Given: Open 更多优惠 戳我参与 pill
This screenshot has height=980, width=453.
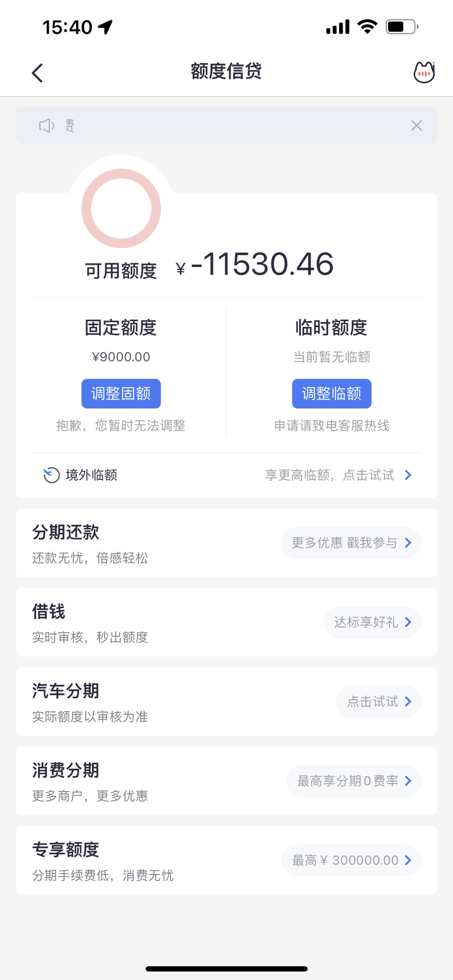Looking at the screenshot, I should 351,543.
